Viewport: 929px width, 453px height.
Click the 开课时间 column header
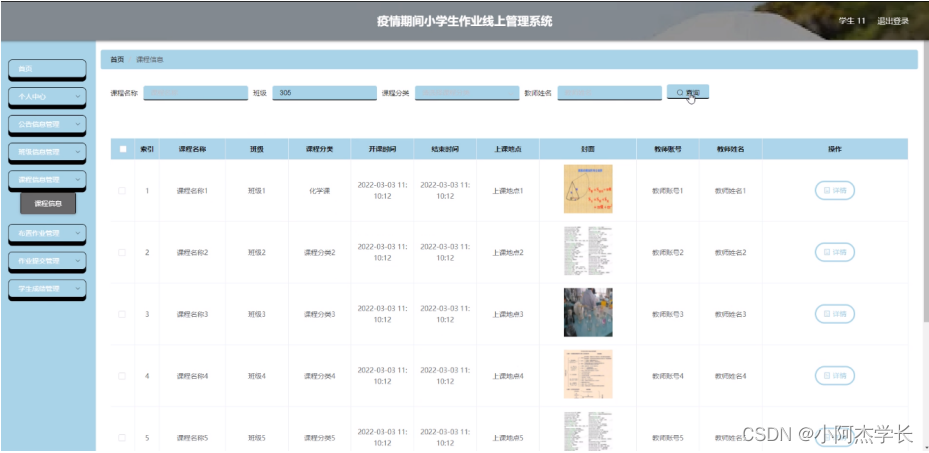click(382, 149)
